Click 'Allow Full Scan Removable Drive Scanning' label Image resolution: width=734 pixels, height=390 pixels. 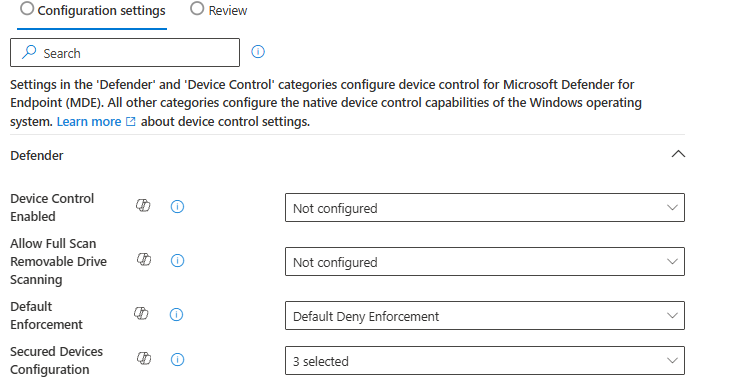click(x=59, y=261)
